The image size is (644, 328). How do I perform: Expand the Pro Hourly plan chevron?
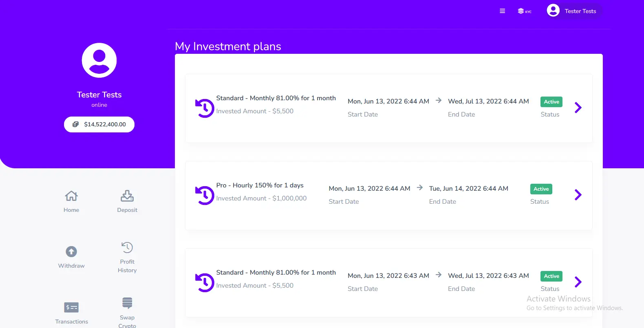click(578, 195)
